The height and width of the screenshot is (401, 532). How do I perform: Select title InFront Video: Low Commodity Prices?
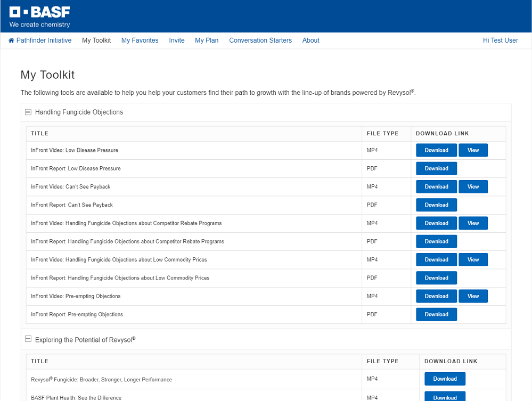coord(119,260)
